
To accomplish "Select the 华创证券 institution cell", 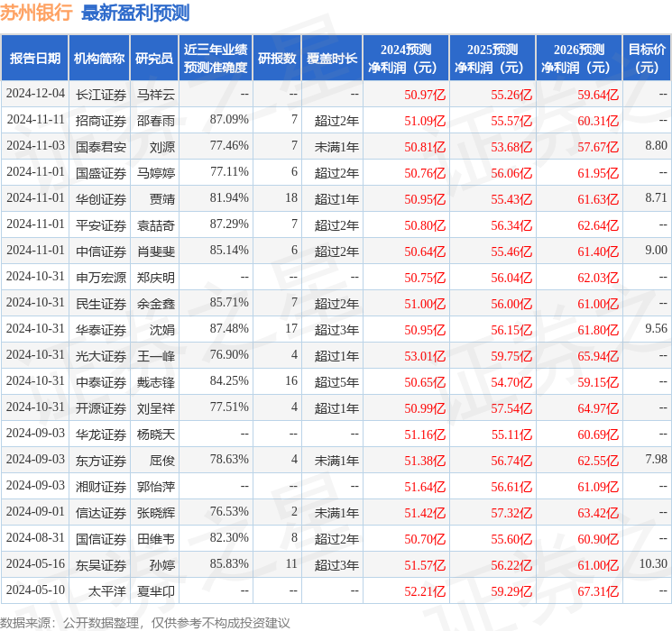I will [101, 199].
